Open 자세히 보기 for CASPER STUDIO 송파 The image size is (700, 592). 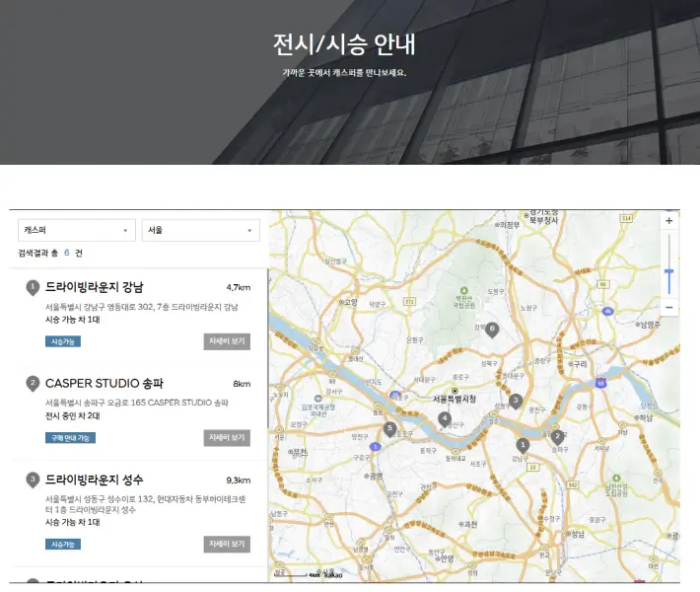[227, 438]
